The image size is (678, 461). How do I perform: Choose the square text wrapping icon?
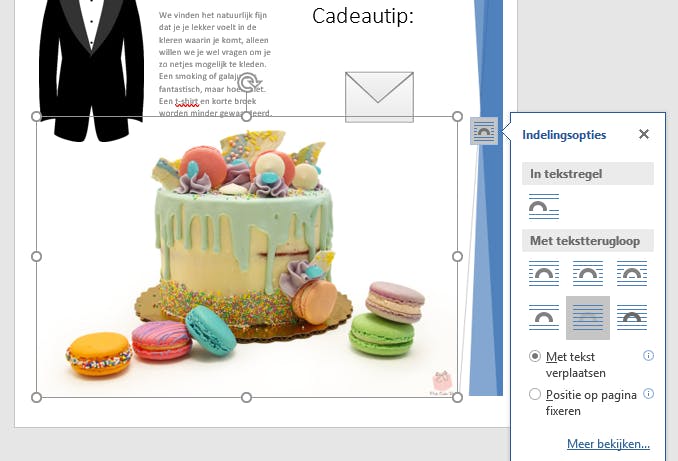coord(544,273)
